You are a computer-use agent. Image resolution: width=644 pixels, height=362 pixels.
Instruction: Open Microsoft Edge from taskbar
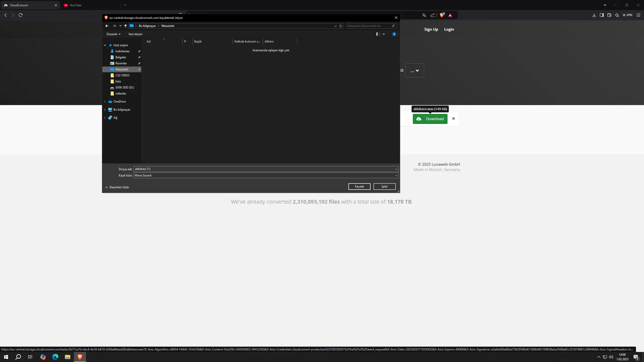pos(55,357)
